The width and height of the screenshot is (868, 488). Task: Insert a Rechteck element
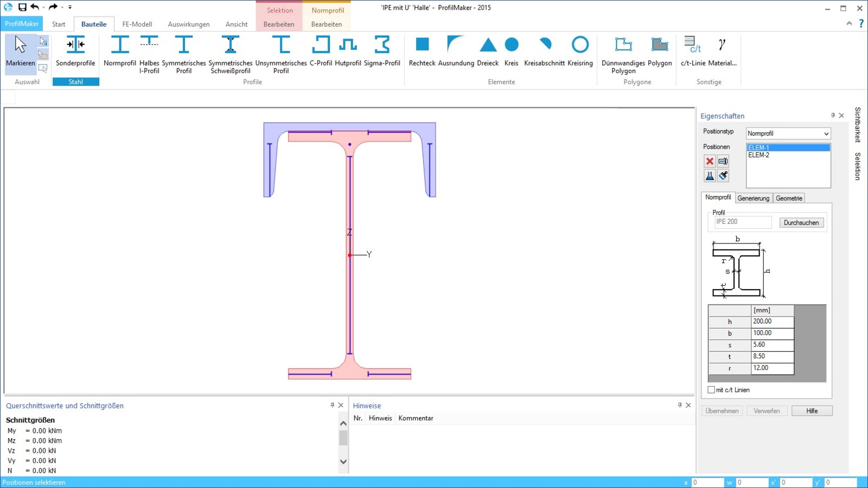click(x=422, y=53)
